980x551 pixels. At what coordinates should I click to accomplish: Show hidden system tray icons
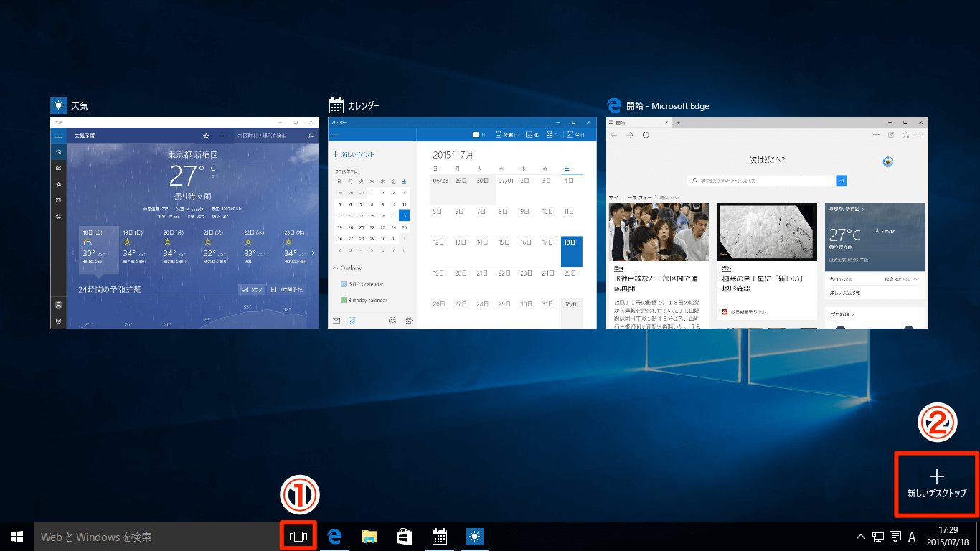point(861,537)
